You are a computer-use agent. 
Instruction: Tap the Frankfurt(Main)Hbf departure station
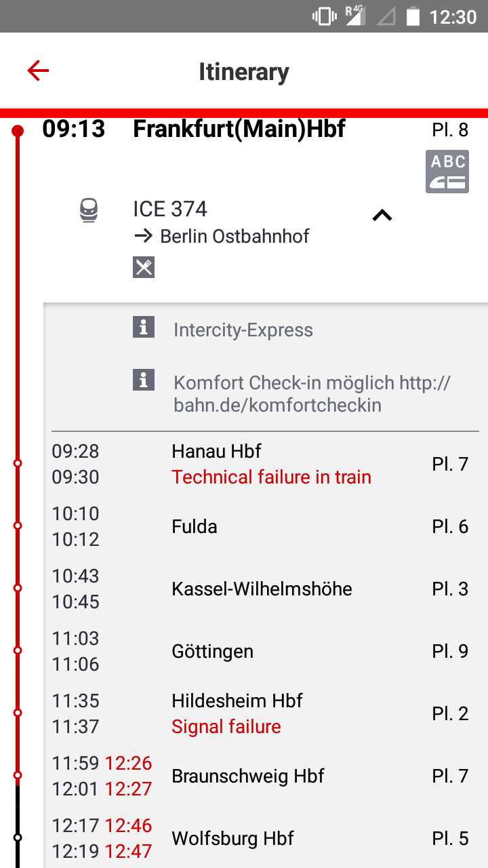pos(239,129)
